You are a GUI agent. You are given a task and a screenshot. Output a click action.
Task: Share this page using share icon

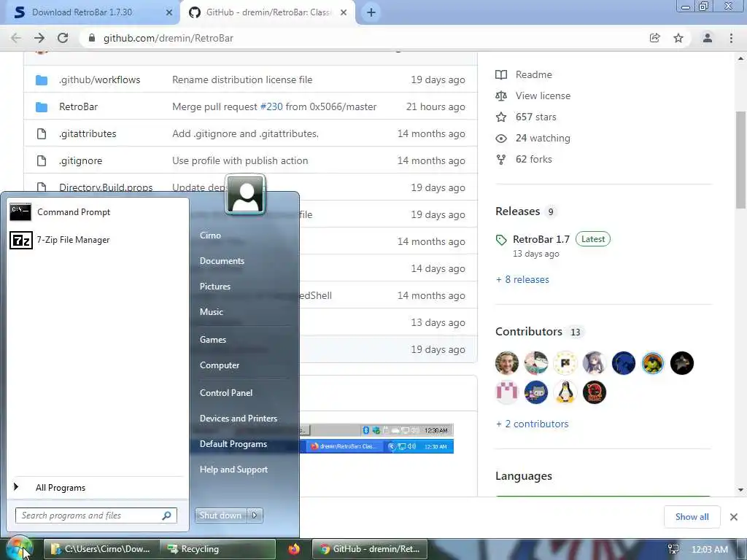pos(654,38)
